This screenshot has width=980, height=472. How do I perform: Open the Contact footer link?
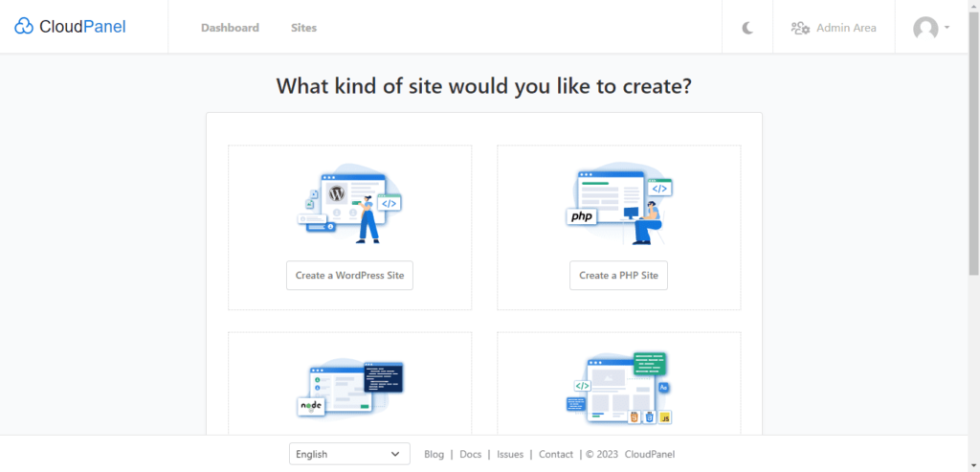click(555, 454)
